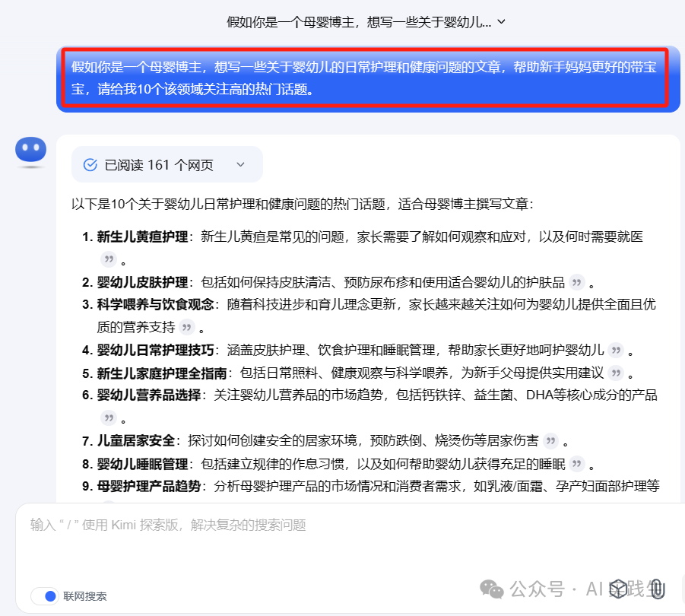Open citations for 科学喂养与饮食观念 topic
Viewport: 685px width, 616px height.
[188, 329]
